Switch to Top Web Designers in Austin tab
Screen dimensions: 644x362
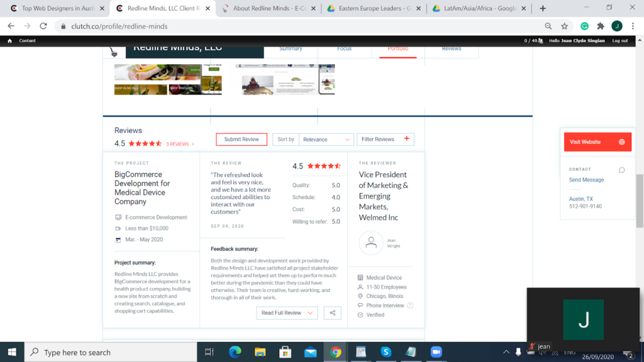tap(58, 8)
